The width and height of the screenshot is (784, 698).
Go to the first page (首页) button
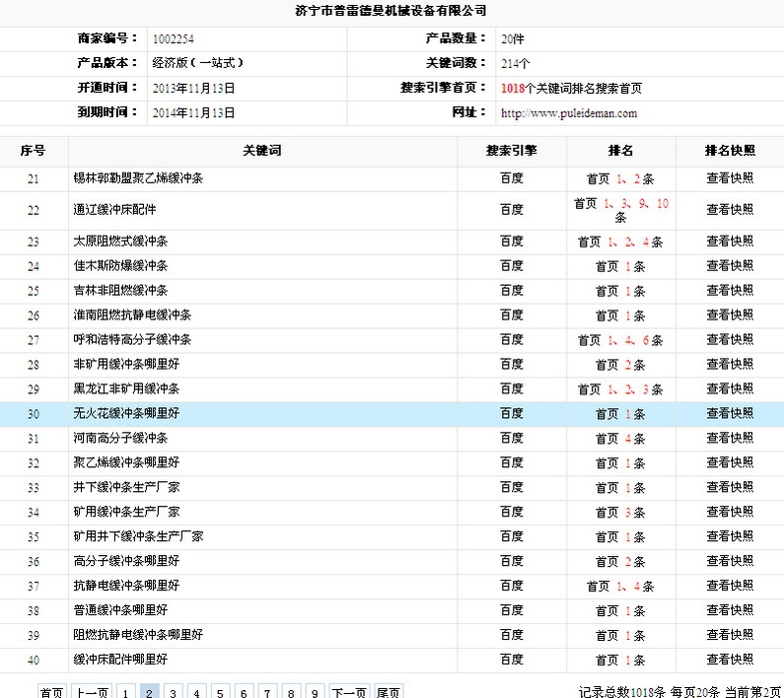(52, 692)
